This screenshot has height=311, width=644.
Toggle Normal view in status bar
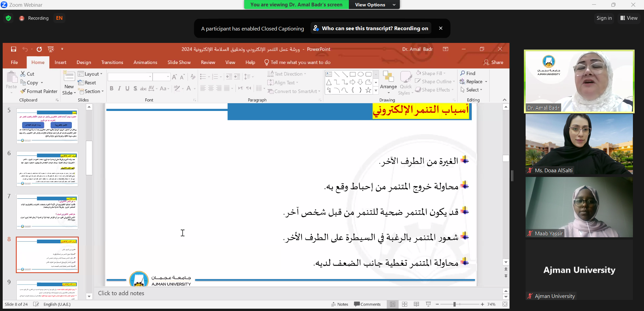coord(392,304)
